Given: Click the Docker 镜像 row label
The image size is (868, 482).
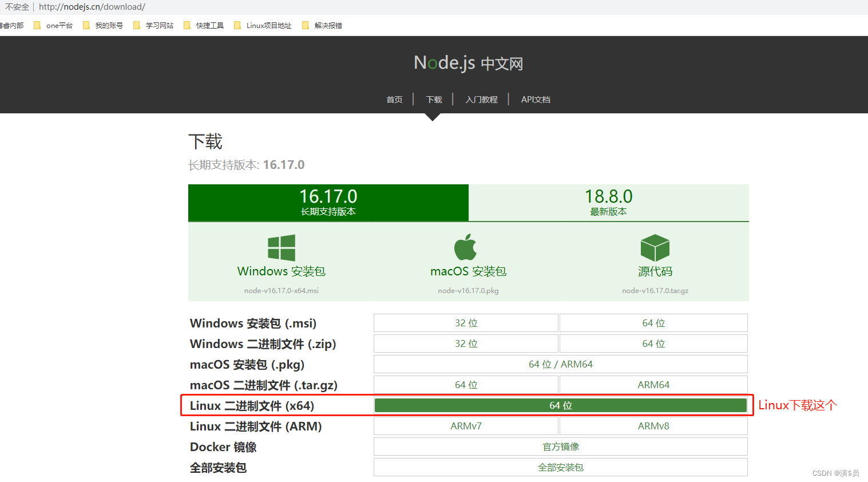Looking at the screenshot, I should (x=223, y=447).
